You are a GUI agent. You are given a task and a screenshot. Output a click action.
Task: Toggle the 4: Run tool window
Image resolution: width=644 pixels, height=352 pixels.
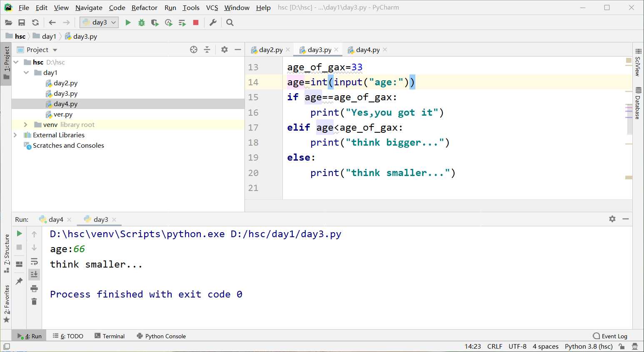[x=30, y=336]
